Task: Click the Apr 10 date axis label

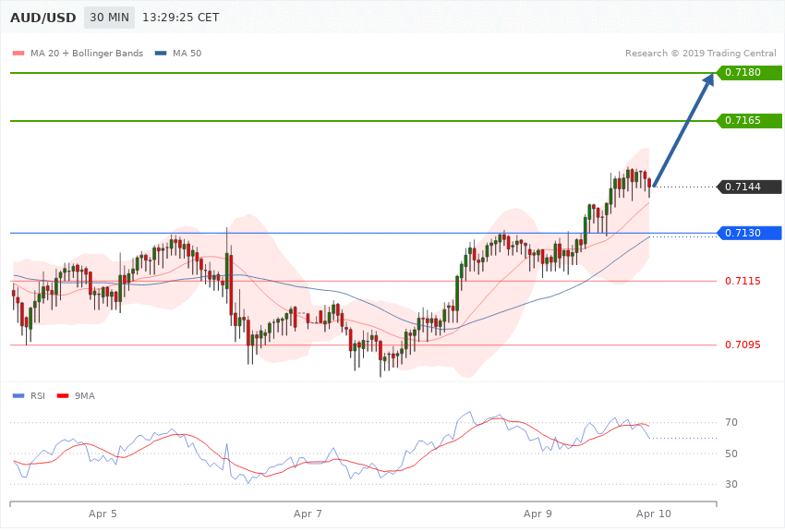Action: pyautogui.click(x=654, y=514)
